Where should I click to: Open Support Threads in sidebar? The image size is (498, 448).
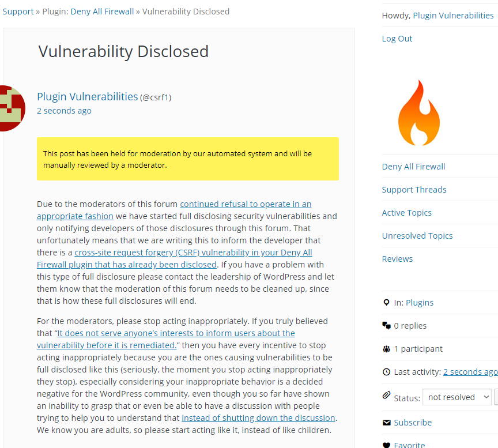(414, 190)
